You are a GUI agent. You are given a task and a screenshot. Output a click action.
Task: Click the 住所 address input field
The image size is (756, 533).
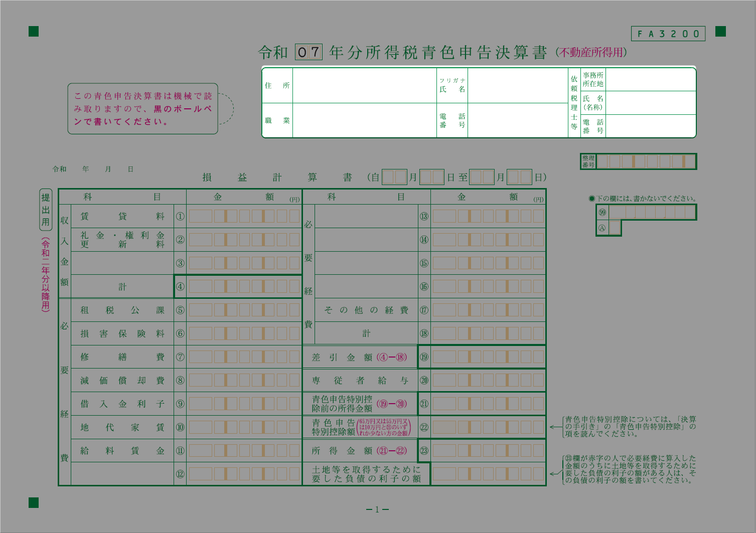[364, 86]
